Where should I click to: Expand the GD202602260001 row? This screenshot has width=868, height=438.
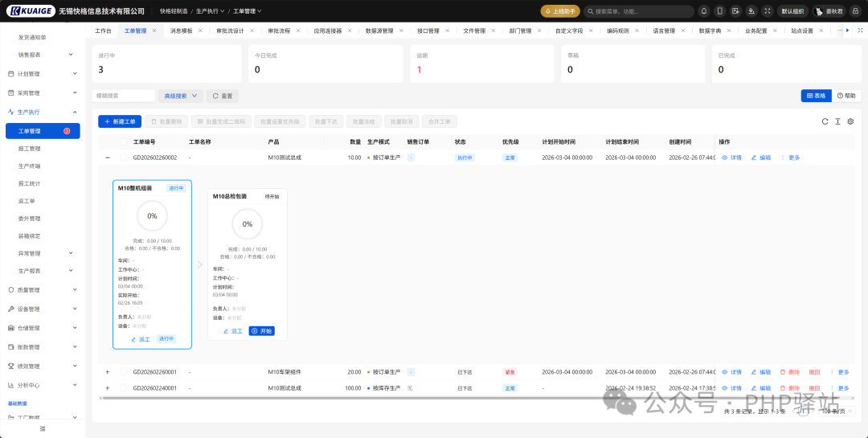[x=108, y=372]
